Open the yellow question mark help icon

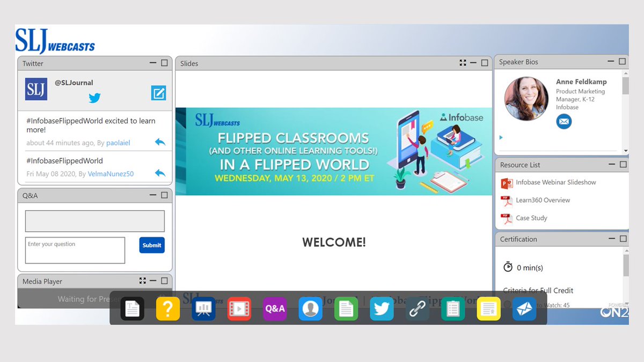pos(168,308)
